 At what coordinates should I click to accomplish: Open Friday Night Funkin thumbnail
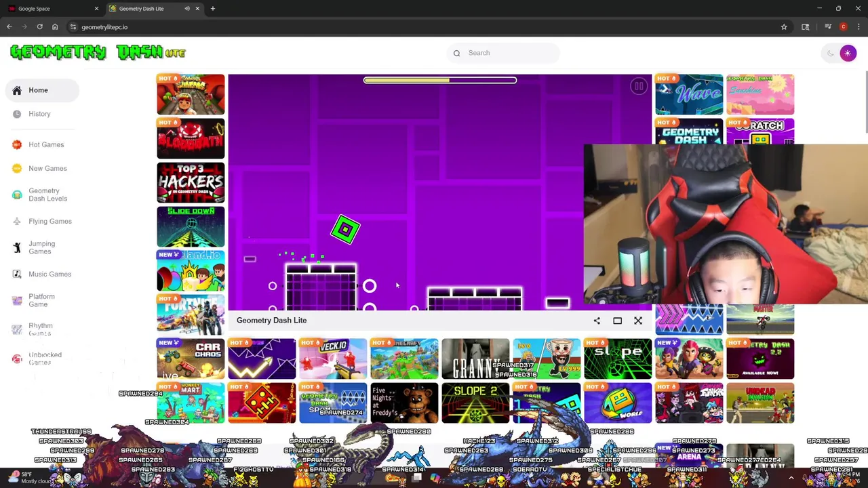689,403
